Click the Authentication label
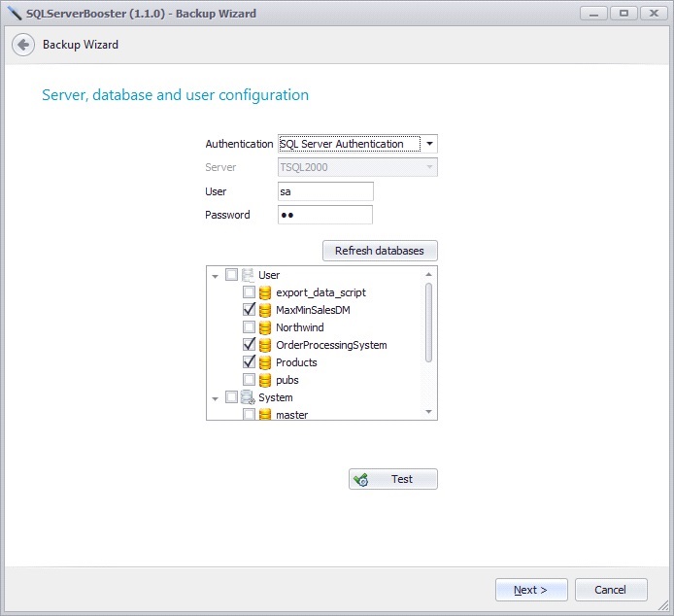674x616 pixels. pyautogui.click(x=239, y=144)
